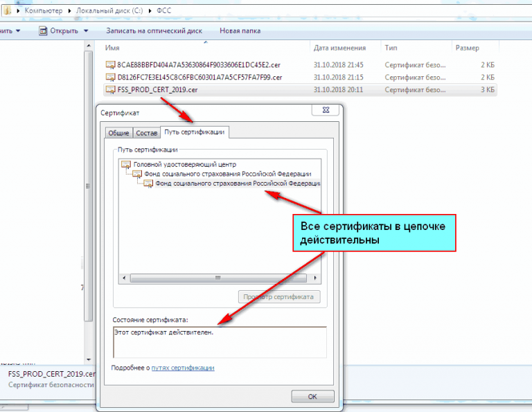Sort files by Дата изменения column
The width and height of the screenshot is (532, 412).
(x=339, y=48)
